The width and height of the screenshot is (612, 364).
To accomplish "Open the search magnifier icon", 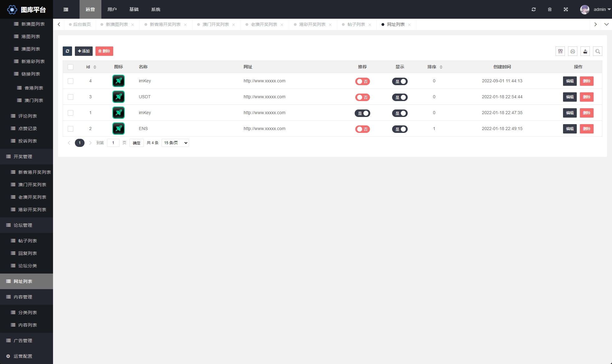I will click(x=598, y=51).
